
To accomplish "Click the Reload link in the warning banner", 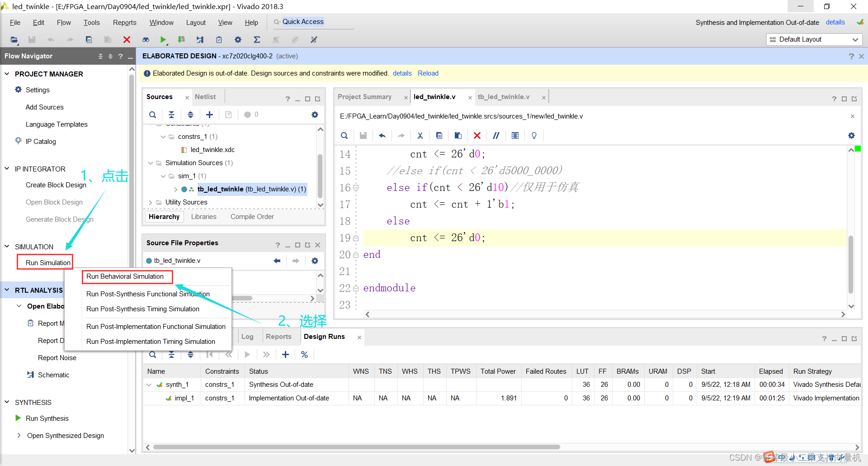I will pos(428,73).
